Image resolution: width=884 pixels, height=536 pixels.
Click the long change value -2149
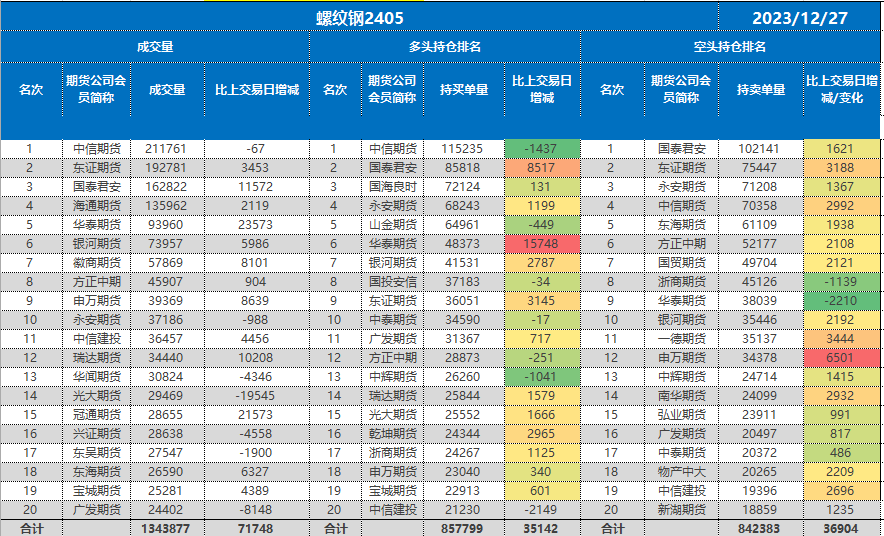tap(542, 510)
